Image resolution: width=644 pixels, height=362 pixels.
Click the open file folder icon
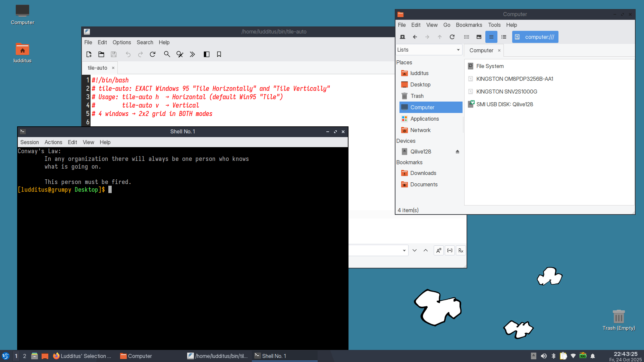coord(101,54)
